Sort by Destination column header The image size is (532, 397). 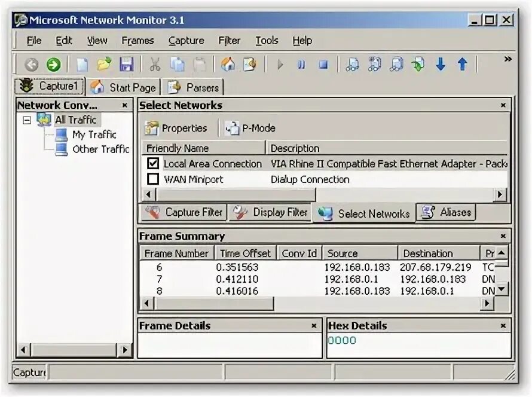439,253
